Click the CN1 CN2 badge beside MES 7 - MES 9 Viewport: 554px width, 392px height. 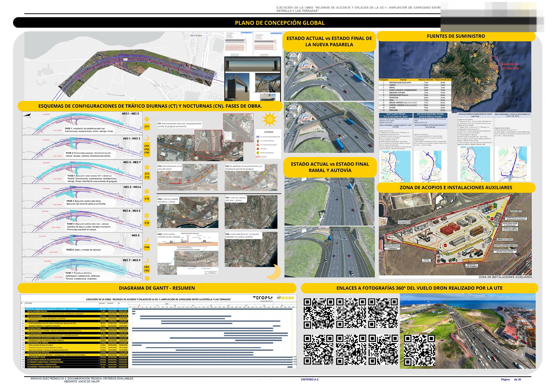point(147,269)
